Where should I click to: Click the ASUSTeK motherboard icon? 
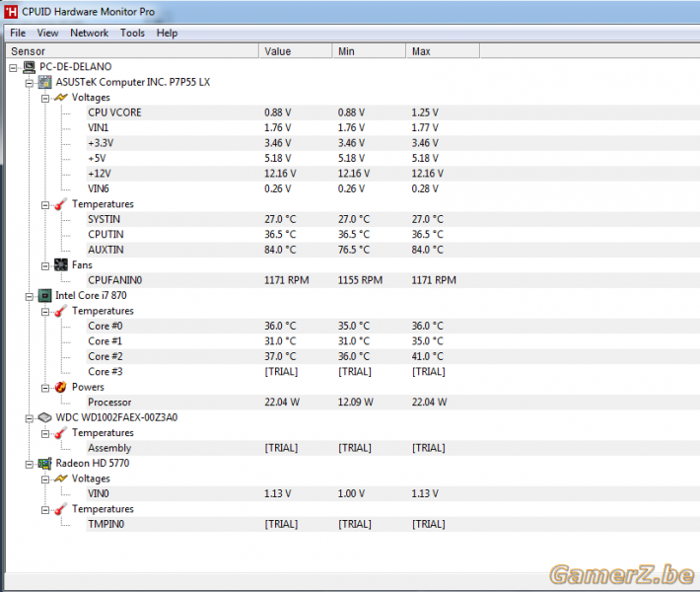[x=44, y=82]
